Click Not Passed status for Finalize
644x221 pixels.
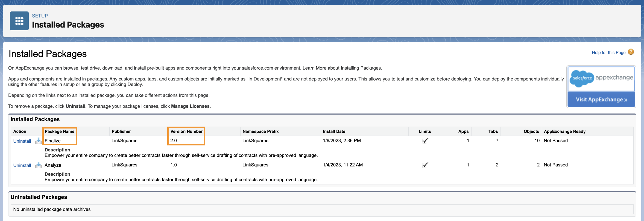tap(556, 141)
